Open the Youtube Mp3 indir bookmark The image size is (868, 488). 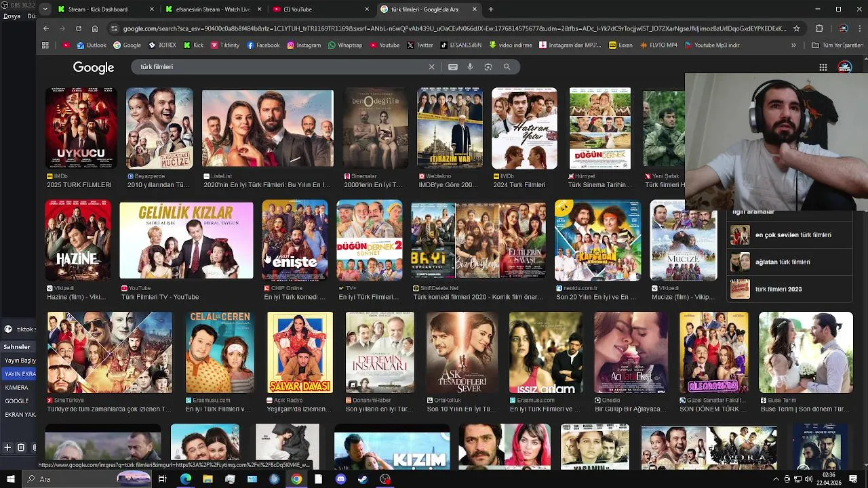712,45
